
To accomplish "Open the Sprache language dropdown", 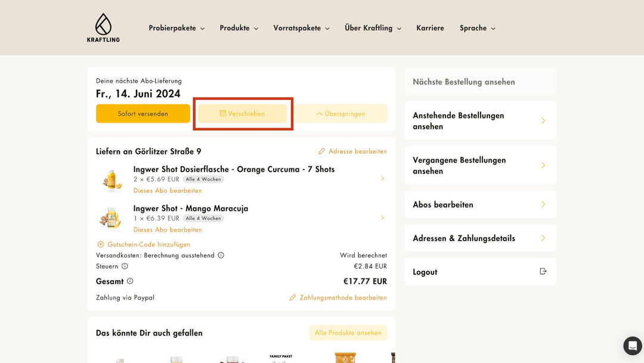I will click(x=477, y=28).
